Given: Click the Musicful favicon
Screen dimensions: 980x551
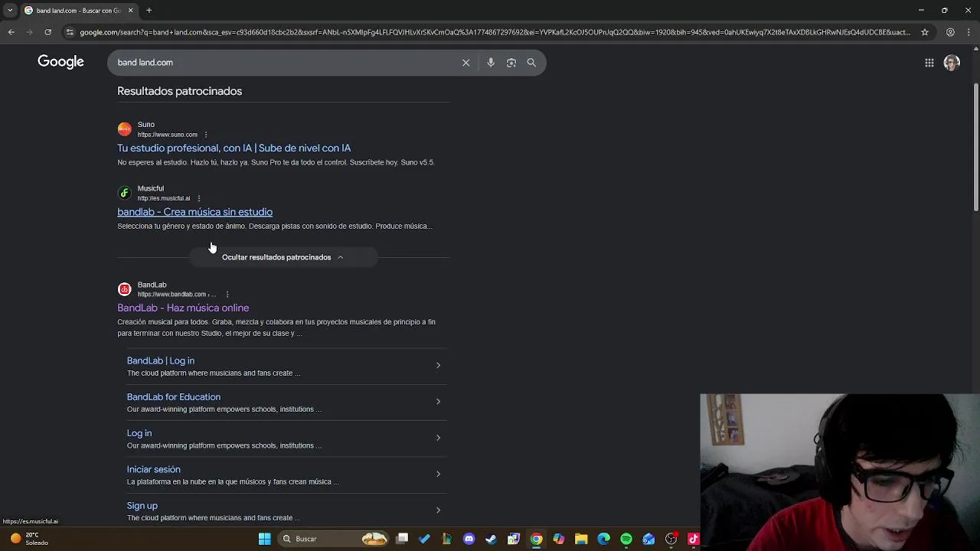Looking at the screenshot, I should [124, 193].
